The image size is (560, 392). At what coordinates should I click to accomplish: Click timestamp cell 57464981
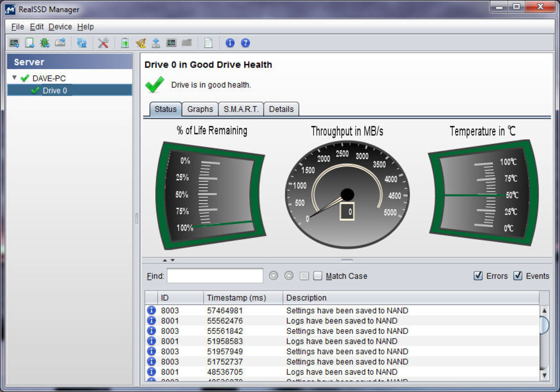[x=225, y=311]
